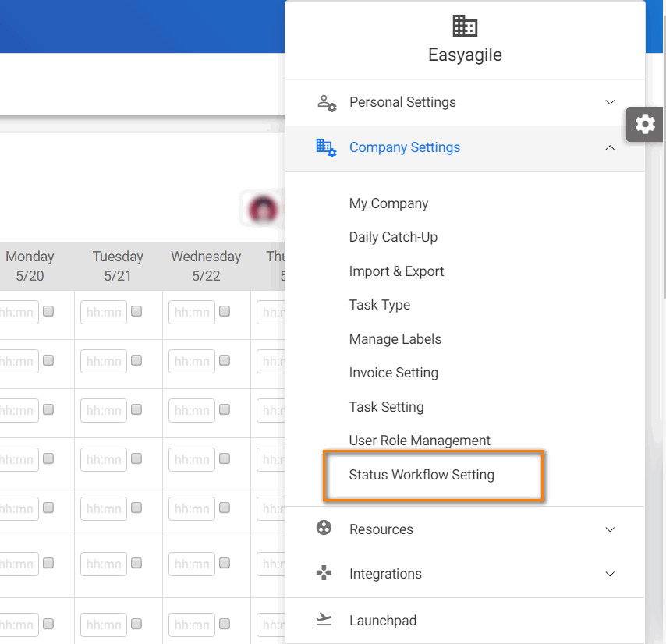
Task: Open Invoice Setting
Action: pos(393,373)
